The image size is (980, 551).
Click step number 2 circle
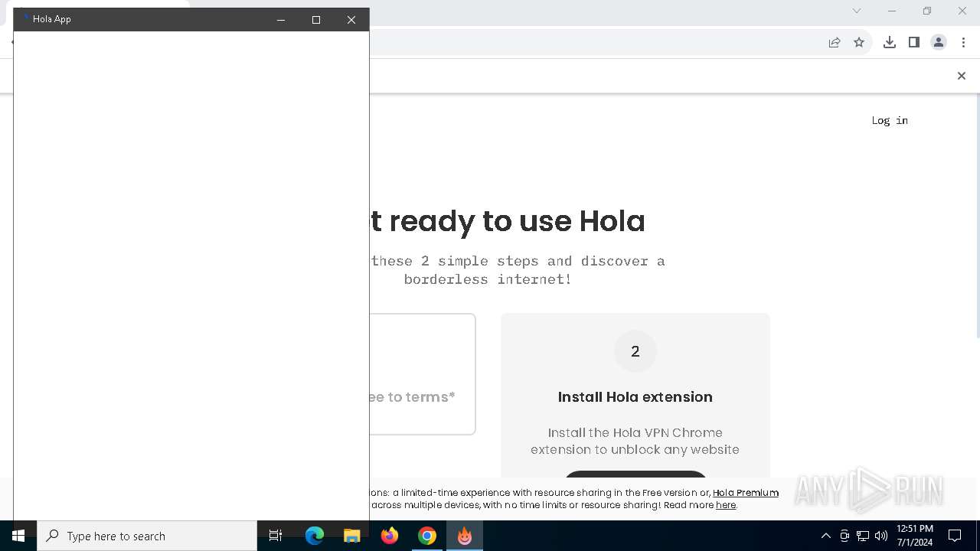(x=635, y=351)
